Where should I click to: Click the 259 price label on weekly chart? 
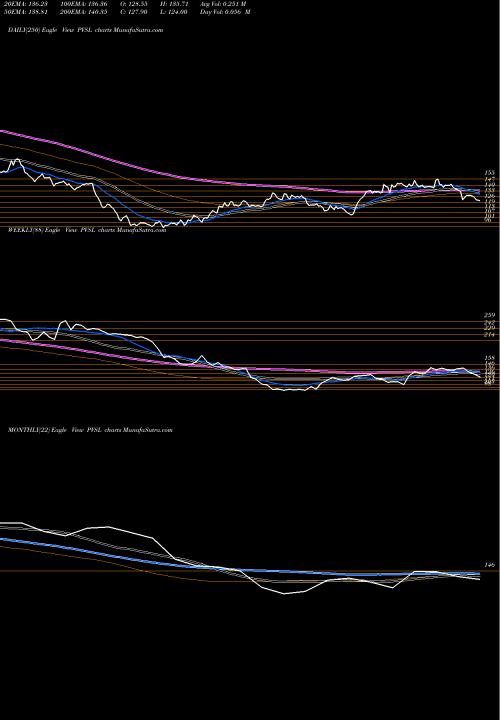pos(489,315)
